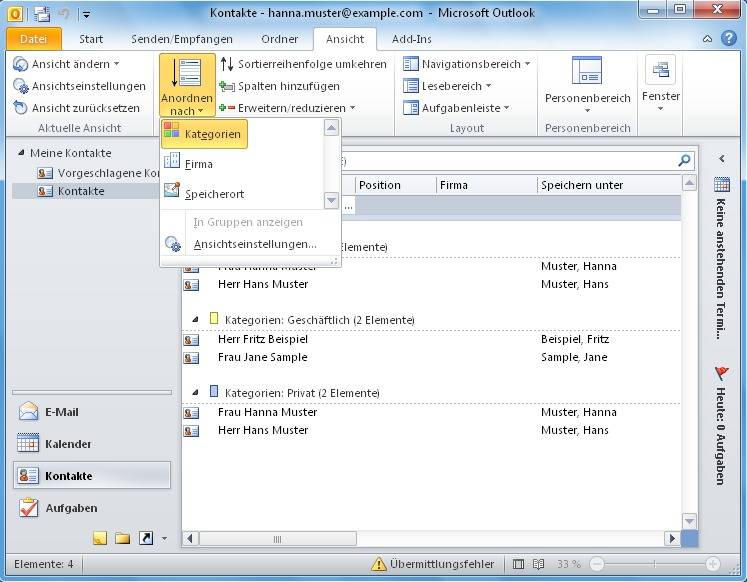Open E-Mail navigation module
This screenshot has width=747, height=582.
pyautogui.click(x=91, y=412)
